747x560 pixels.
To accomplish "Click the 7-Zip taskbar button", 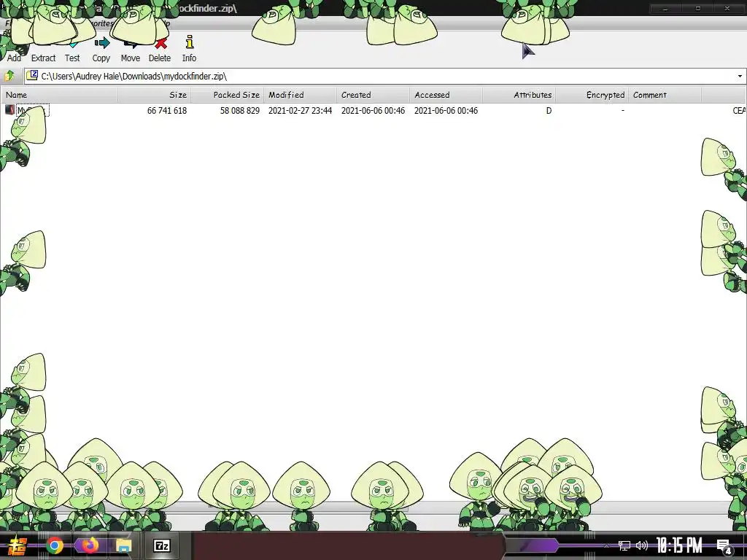I will (x=162, y=545).
